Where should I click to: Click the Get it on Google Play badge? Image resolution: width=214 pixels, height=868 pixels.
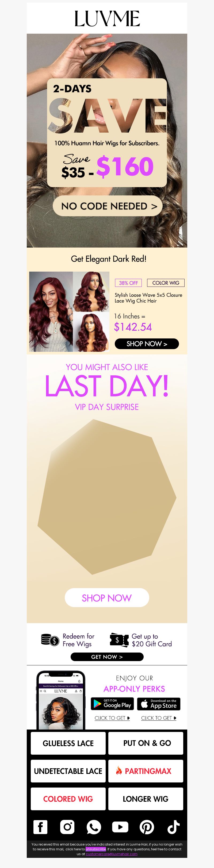coord(113,704)
